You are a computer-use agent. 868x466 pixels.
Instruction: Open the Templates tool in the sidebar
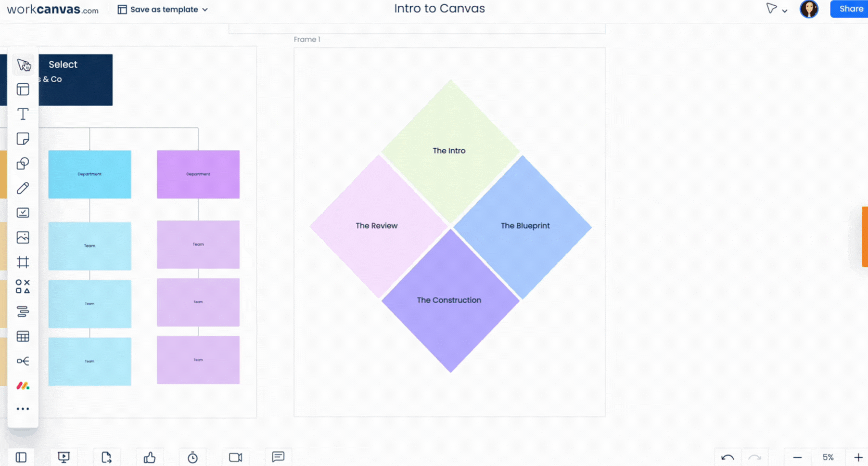point(23,89)
